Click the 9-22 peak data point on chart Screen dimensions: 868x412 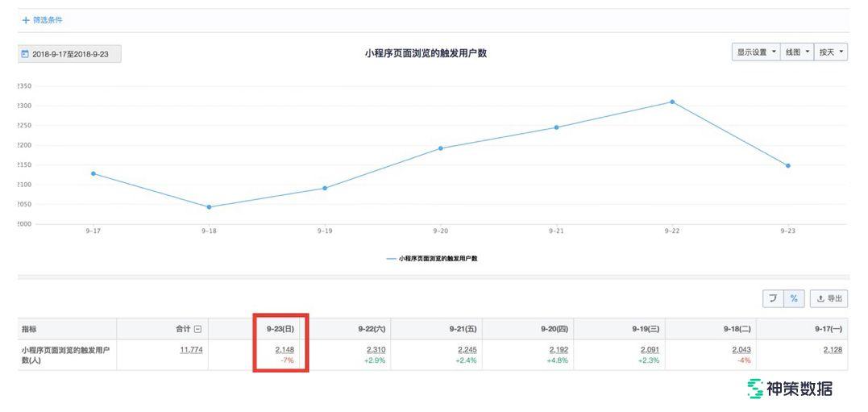pos(672,102)
